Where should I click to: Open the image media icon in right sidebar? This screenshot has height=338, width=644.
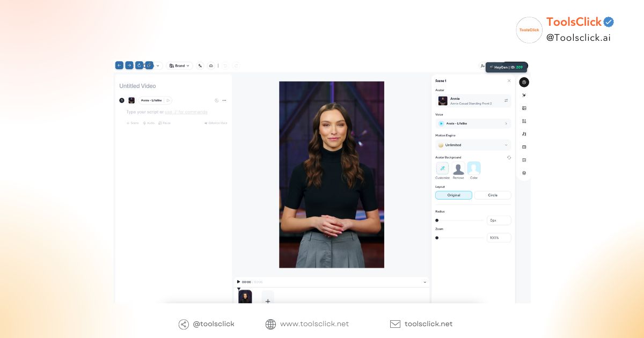(x=524, y=108)
